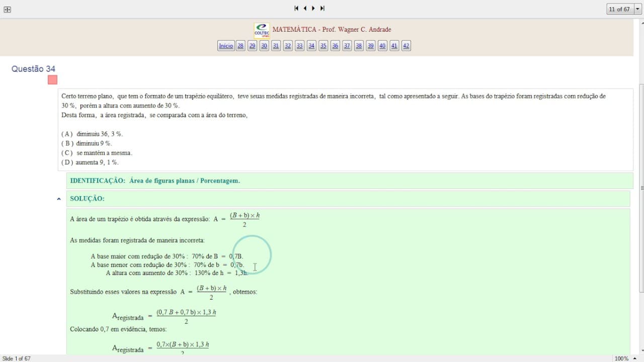Jump to the first slide
The height and width of the screenshot is (362, 644).
[296, 9]
